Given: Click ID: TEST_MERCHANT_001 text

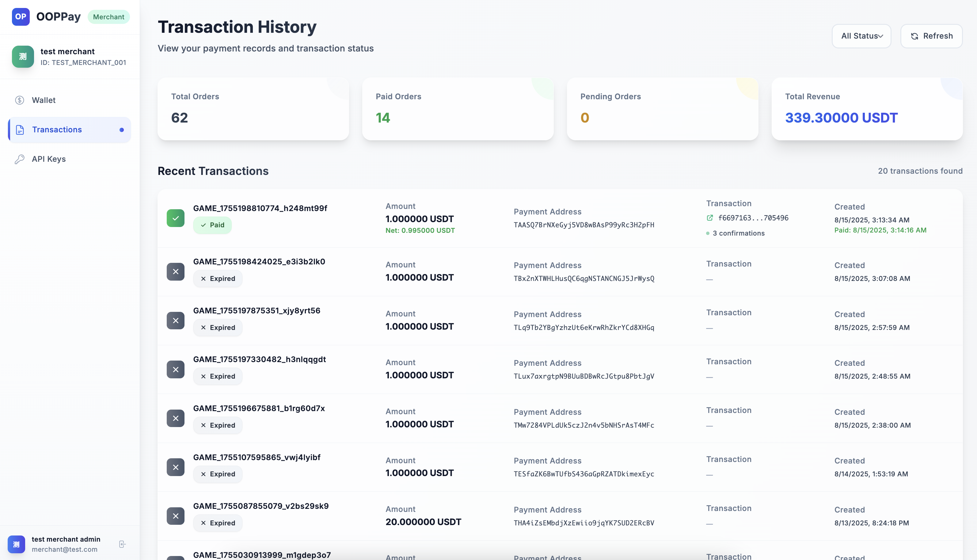Looking at the screenshot, I should pyautogui.click(x=83, y=62).
